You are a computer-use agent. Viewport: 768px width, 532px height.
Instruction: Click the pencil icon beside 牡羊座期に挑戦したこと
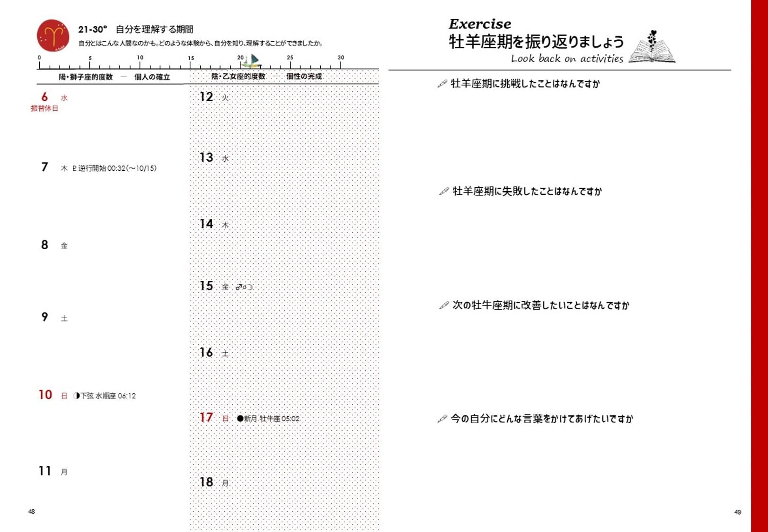coord(442,84)
